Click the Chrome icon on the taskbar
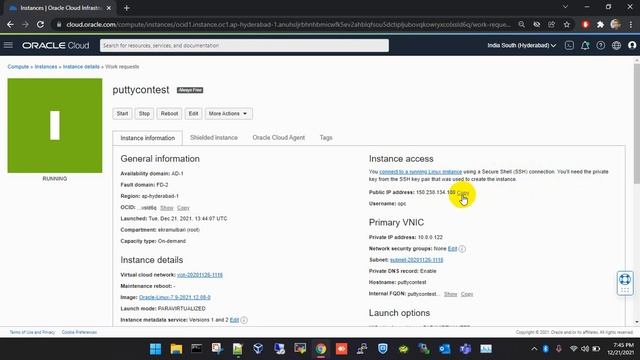The width and height of the screenshot is (640, 360). [320, 349]
